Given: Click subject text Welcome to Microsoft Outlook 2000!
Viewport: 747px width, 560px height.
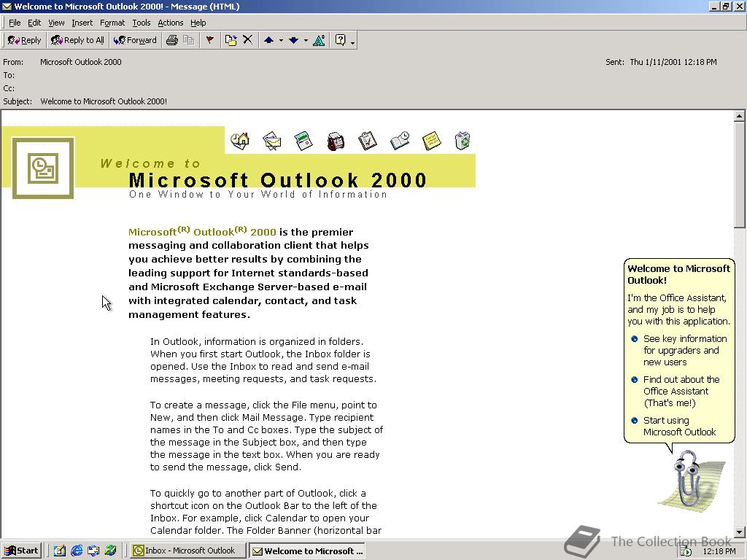Looking at the screenshot, I should (x=104, y=101).
